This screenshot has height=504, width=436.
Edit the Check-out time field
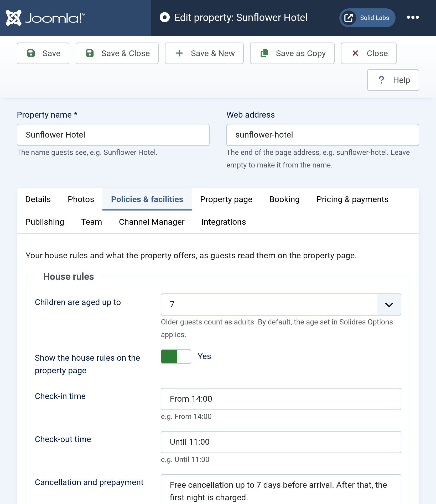point(281,442)
